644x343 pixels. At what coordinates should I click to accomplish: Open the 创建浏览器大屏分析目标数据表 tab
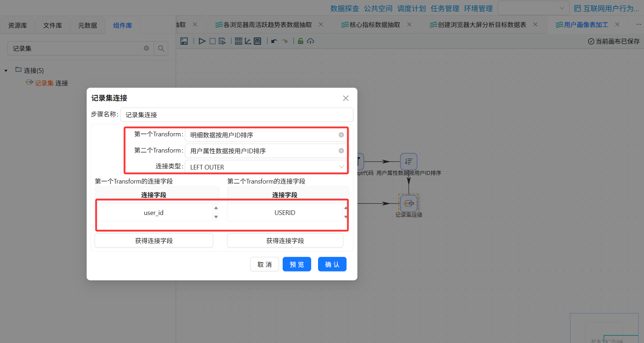tap(482, 25)
